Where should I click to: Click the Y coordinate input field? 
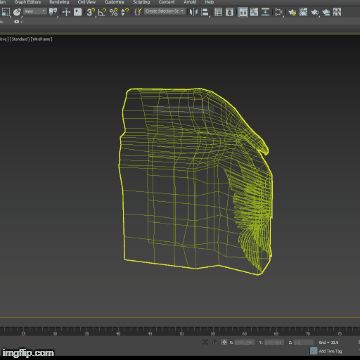274,342
